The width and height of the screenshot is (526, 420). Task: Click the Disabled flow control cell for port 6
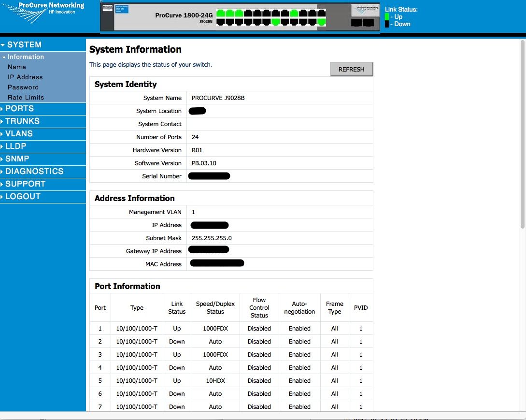click(x=259, y=394)
